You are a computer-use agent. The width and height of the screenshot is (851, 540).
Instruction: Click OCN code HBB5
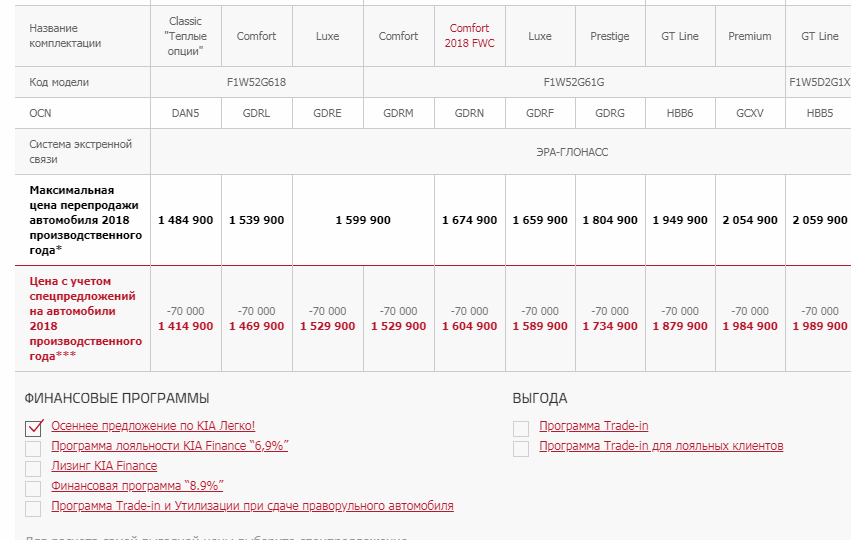[x=820, y=113]
